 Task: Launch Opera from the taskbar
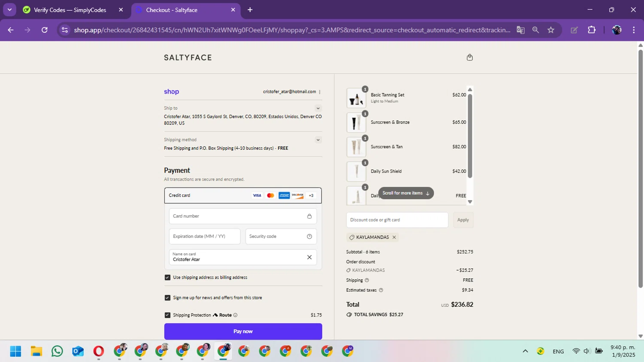click(x=98, y=351)
